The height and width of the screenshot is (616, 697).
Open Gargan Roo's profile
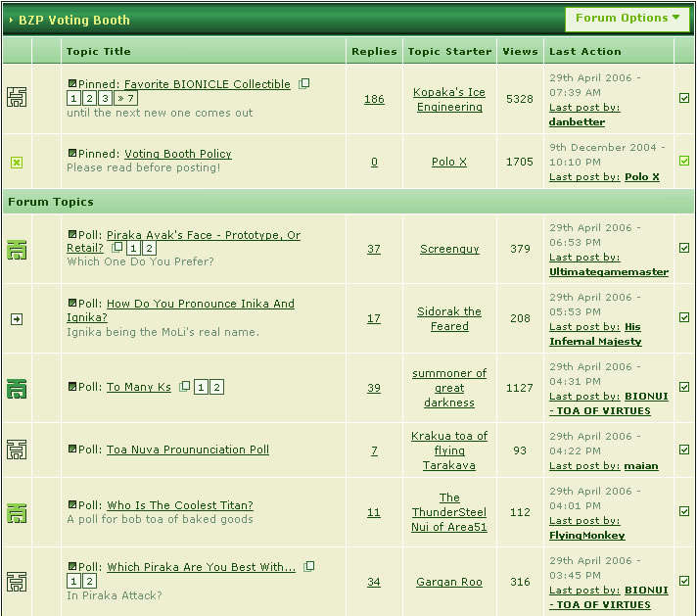[x=449, y=582]
